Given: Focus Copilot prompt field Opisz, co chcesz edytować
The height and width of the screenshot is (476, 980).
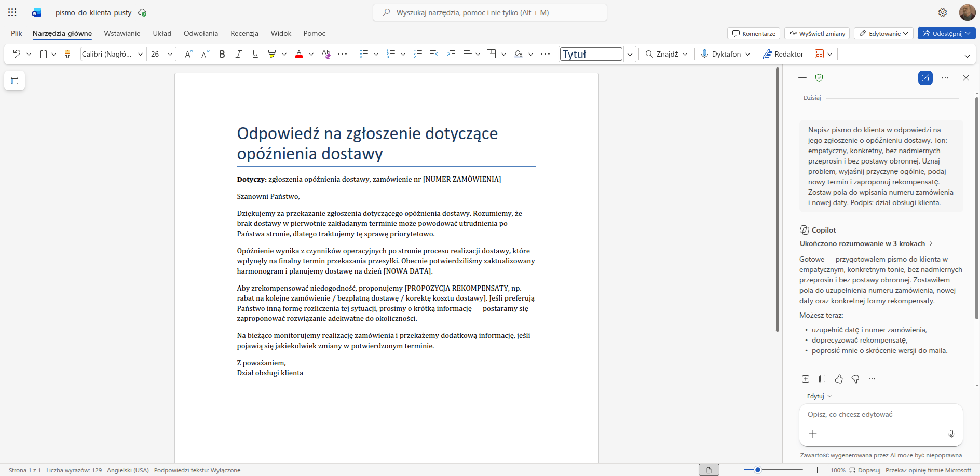Looking at the screenshot, I should click(x=881, y=414).
